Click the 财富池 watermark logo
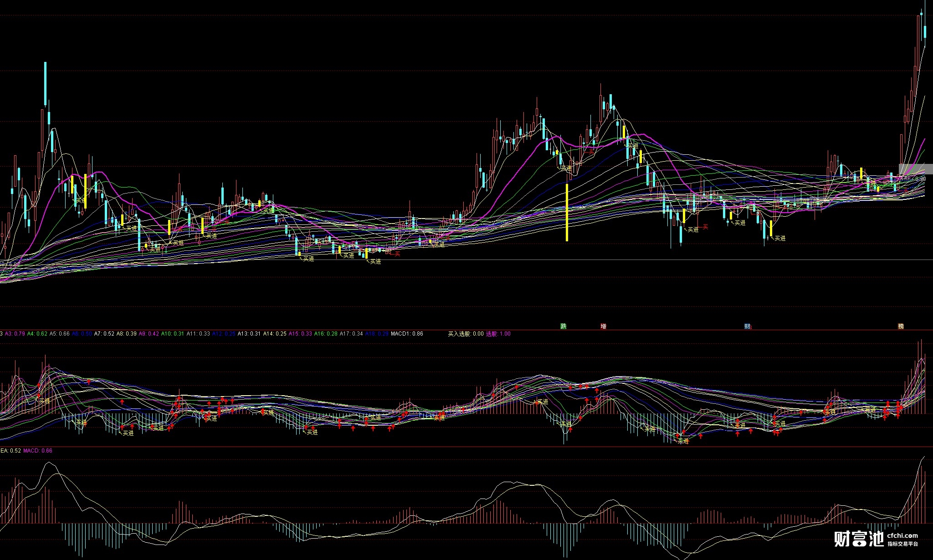 pos(858,539)
